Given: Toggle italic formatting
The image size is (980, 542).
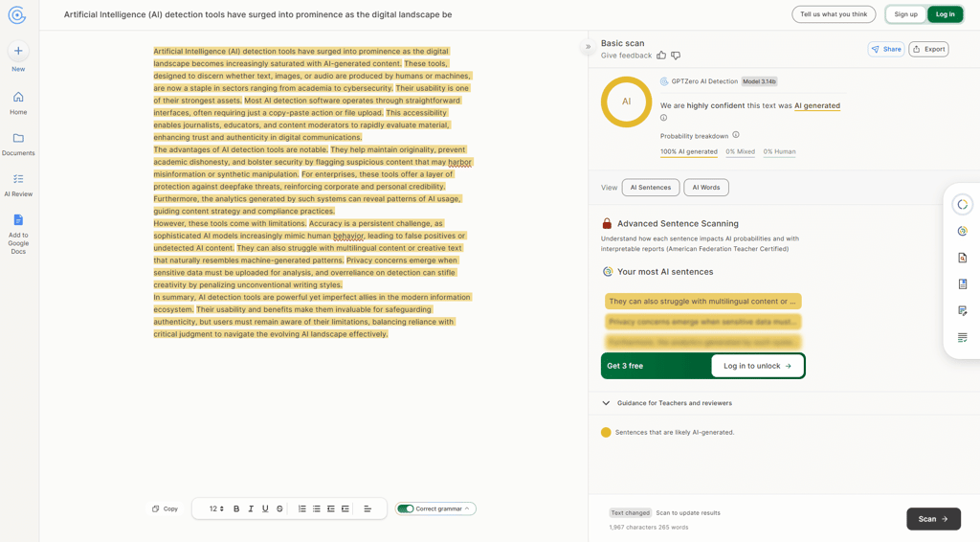Looking at the screenshot, I should pos(251,508).
